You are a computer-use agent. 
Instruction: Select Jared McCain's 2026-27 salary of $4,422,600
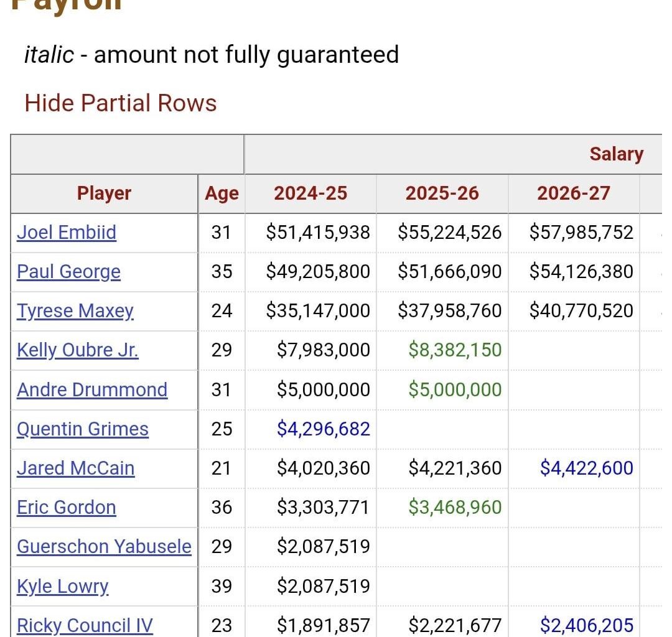[587, 468]
